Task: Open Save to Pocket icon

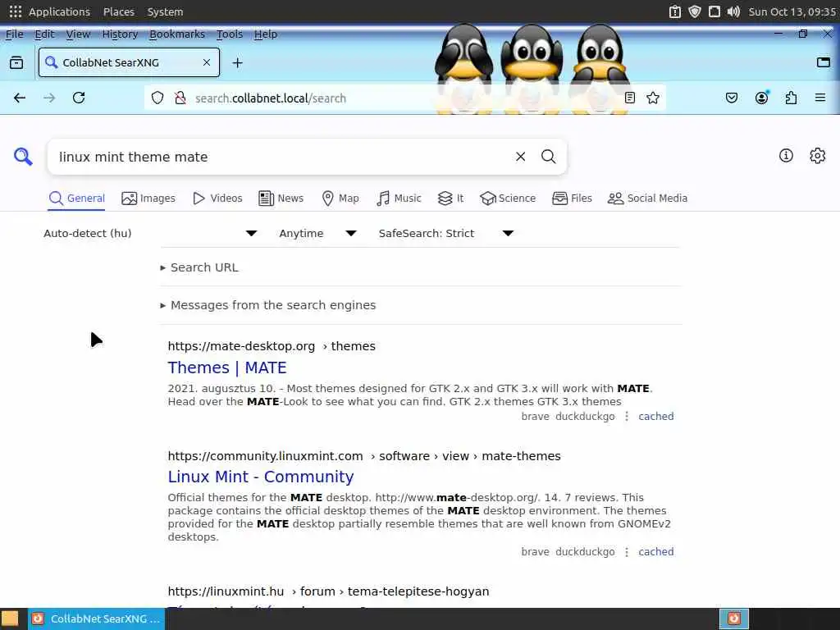Action: pyautogui.click(x=732, y=98)
